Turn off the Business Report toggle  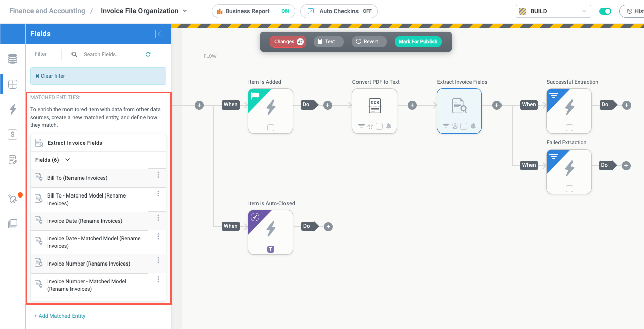point(287,11)
